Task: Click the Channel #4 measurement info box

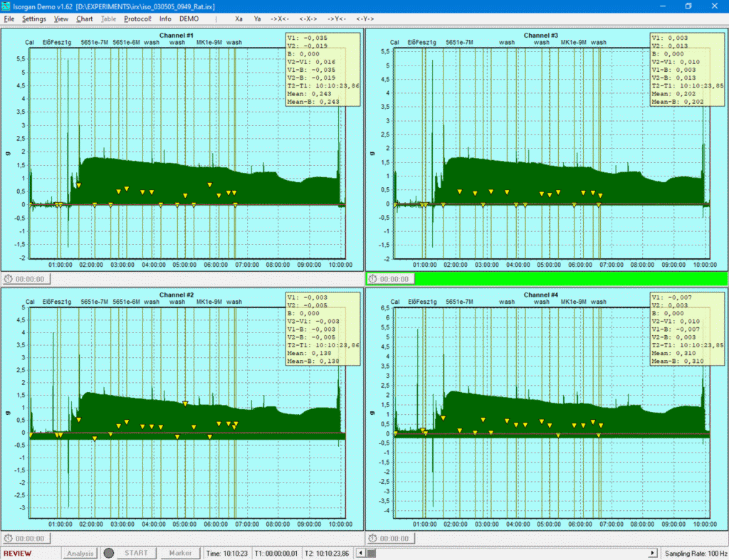Action: (687, 329)
